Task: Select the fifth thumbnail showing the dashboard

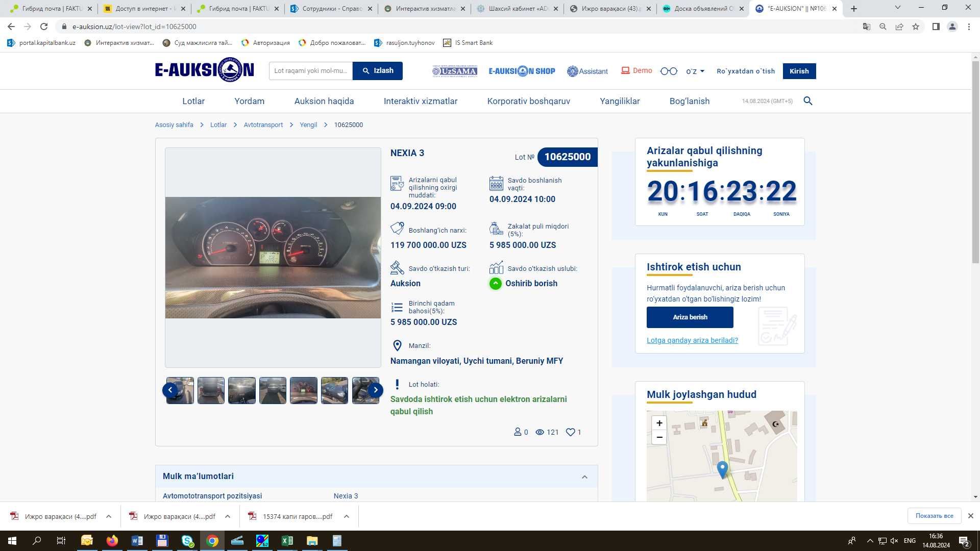Action: 304,390
